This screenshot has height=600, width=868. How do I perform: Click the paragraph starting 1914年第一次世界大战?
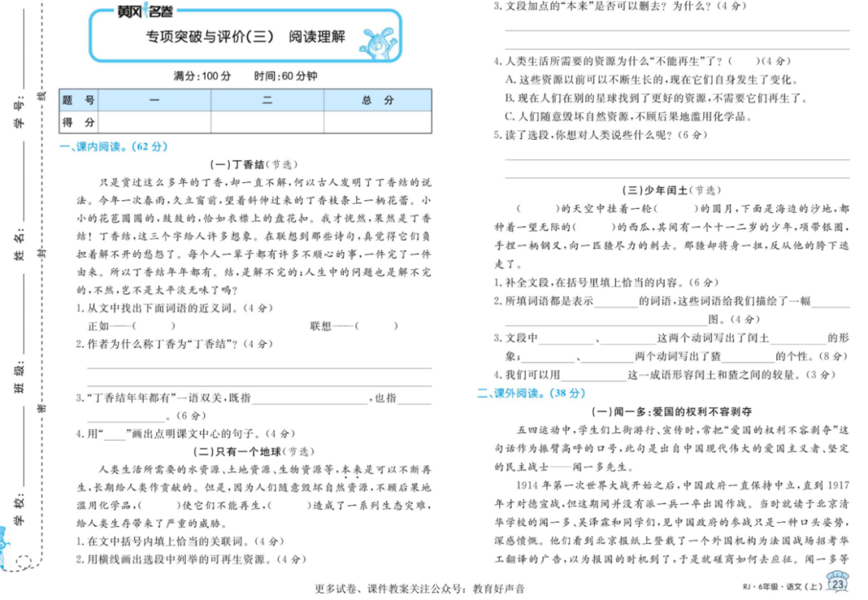671,522
